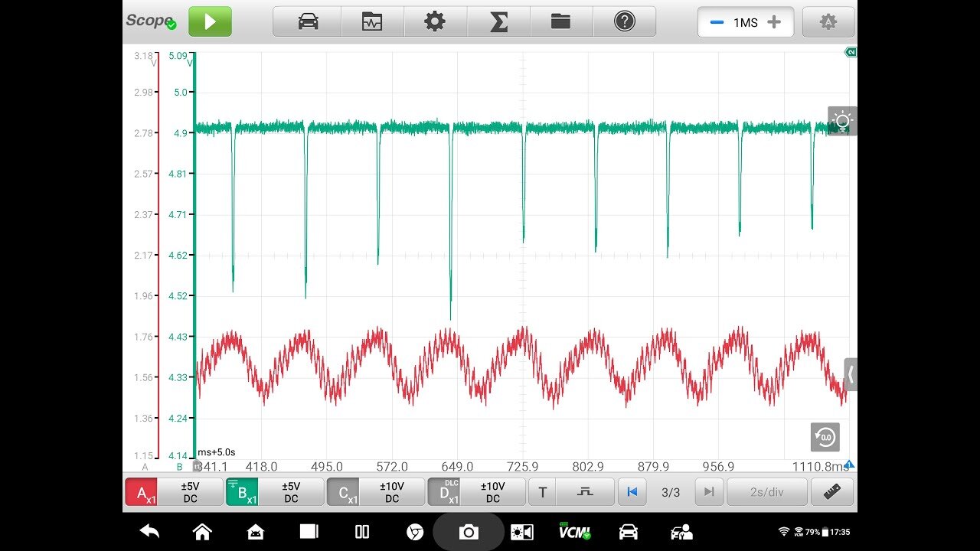The image size is (980, 551).
Task: Toggle channel A on or off
Action: (141, 492)
